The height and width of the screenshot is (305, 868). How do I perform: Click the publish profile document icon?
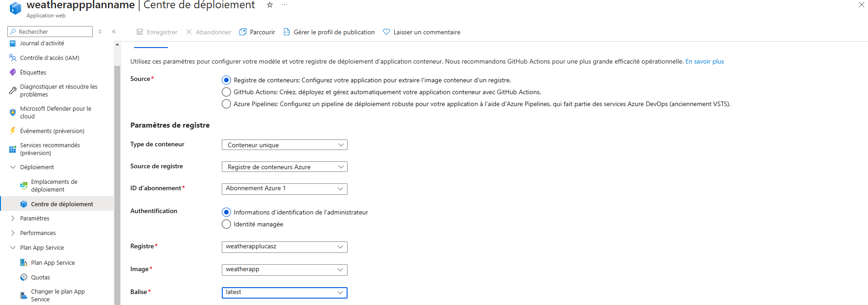tap(287, 32)
